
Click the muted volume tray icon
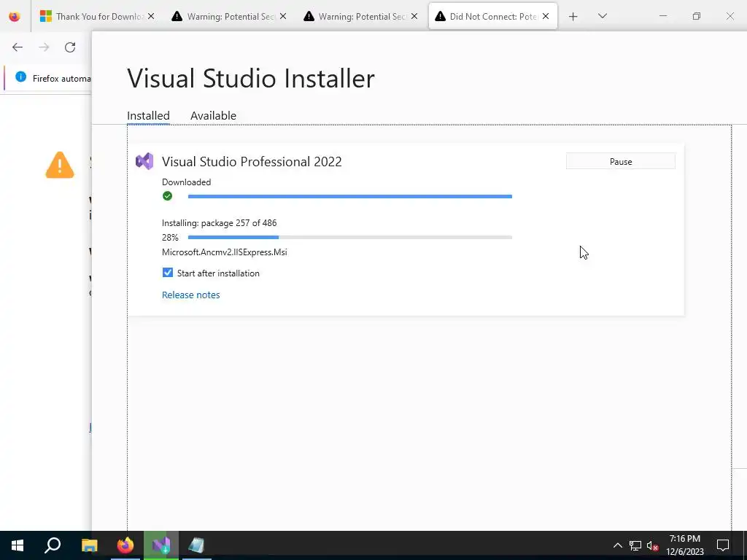coord(652,545)
